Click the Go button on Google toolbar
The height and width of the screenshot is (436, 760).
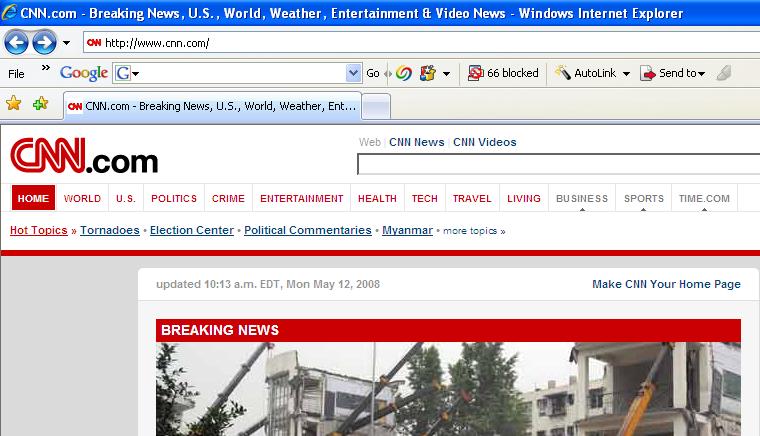[x=373, y=73]
